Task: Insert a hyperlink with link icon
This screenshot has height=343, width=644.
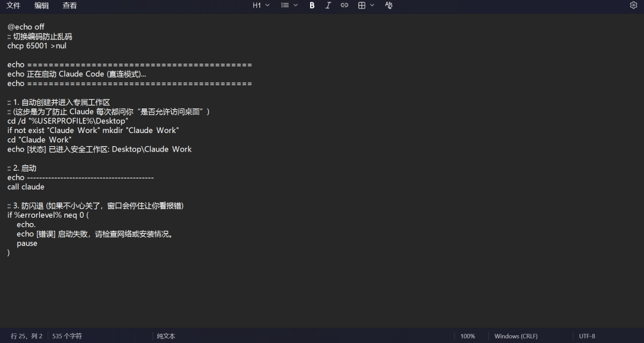Action: (345, 5)
